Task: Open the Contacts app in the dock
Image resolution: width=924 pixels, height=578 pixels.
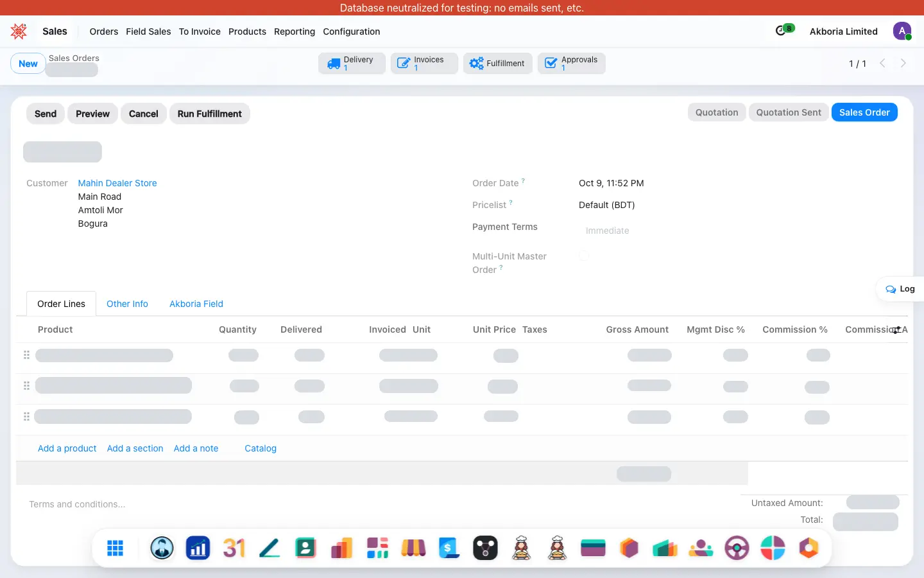Action: [305, 548]
